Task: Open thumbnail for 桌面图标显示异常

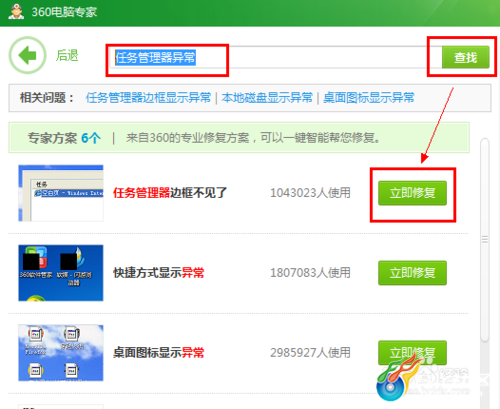Action: 61,353
